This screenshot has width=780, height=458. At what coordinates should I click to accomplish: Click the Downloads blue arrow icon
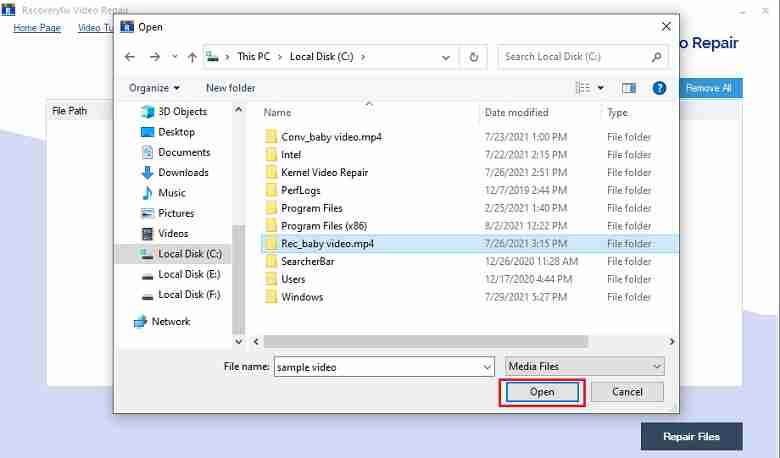[147, 173]
